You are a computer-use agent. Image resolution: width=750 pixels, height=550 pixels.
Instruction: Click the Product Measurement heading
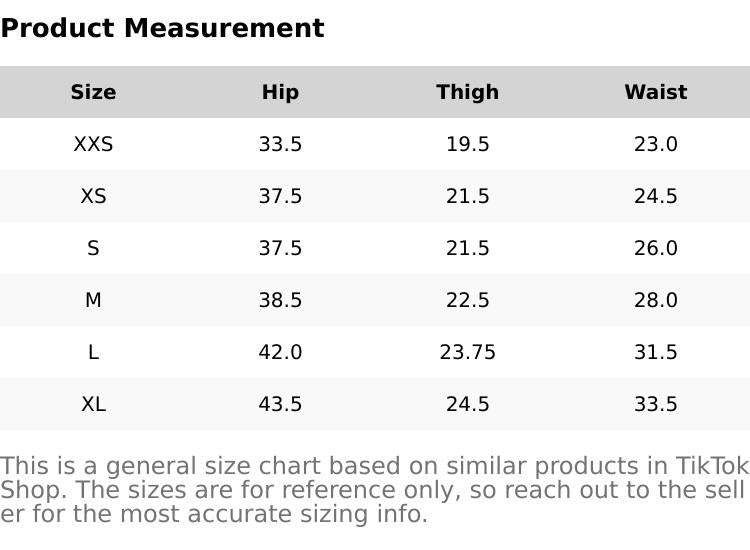pyautogui.click(x=162, y=28)
